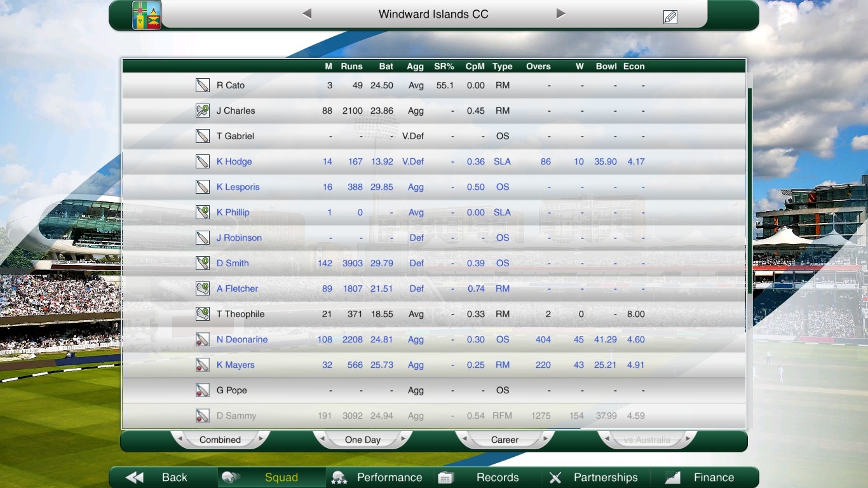Click the role icon beside A Fletcher

(203, 288)
